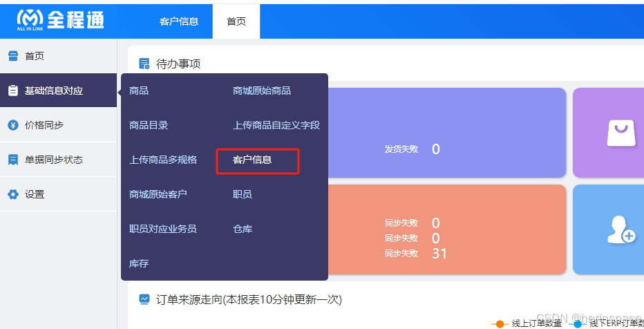Open 上传商品自定义字段 submenu entry
The width and height of the screenshot is (644, 329).
tap(276, 125)
